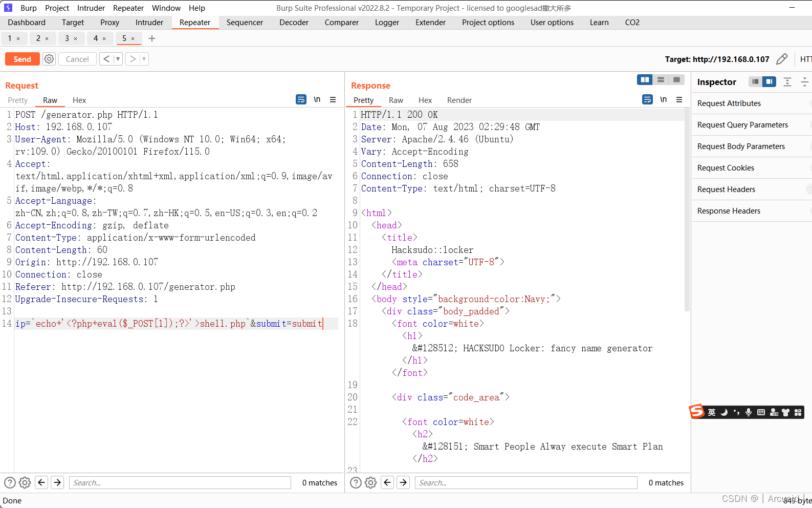Viewport: 812px width, 508px height.
Task: Dock Inspector to left layout icon
Action: click(755, 82)
